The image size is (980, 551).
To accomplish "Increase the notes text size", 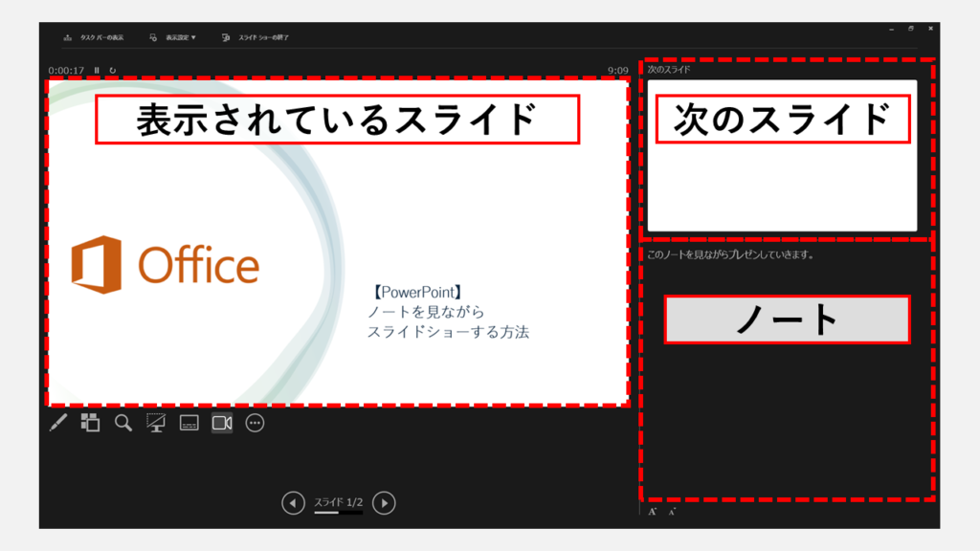I will pos(653,512).
